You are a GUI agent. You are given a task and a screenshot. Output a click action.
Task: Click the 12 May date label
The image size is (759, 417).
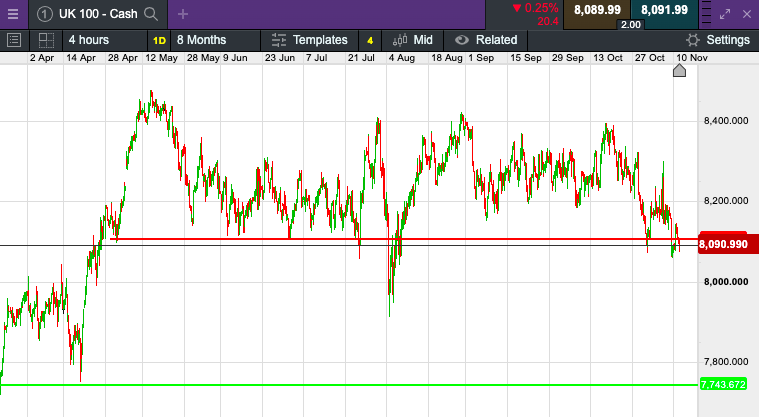pos(161,58)
